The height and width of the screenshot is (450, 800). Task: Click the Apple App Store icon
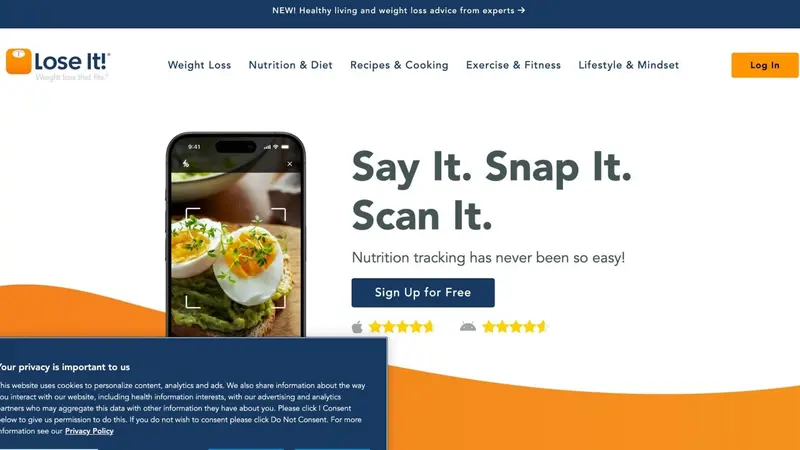coord(357,327)
